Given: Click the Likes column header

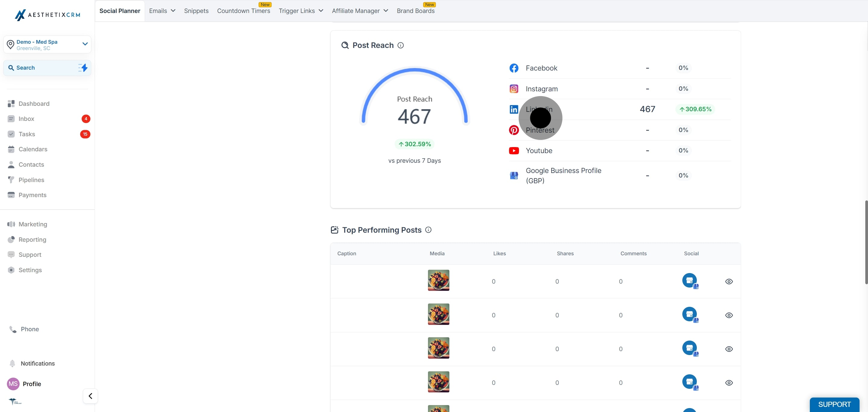Looking at the screenshot, I should tap(499, 253).
